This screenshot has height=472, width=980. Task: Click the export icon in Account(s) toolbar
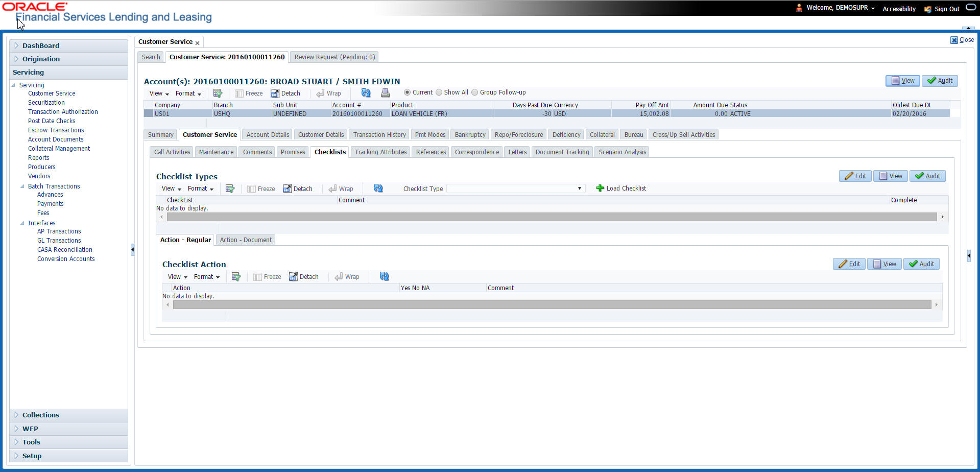pyautogui.click(x=218, y=93)
